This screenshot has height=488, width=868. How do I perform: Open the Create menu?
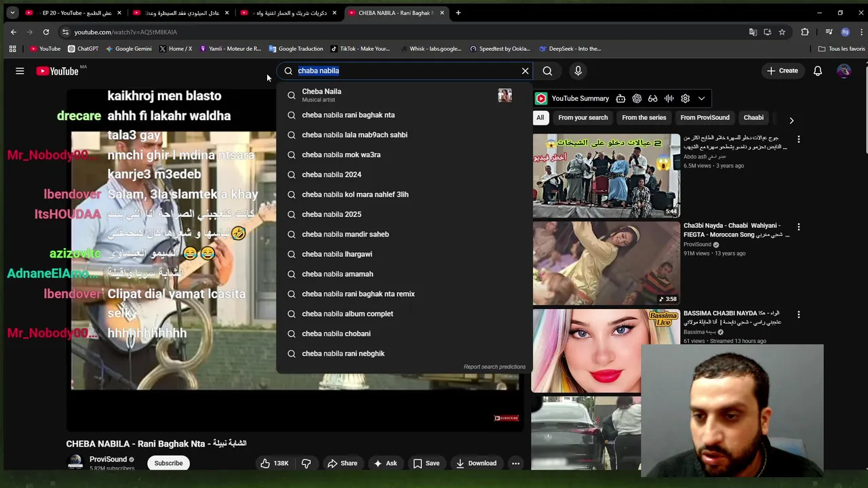[x=782, y=70]
